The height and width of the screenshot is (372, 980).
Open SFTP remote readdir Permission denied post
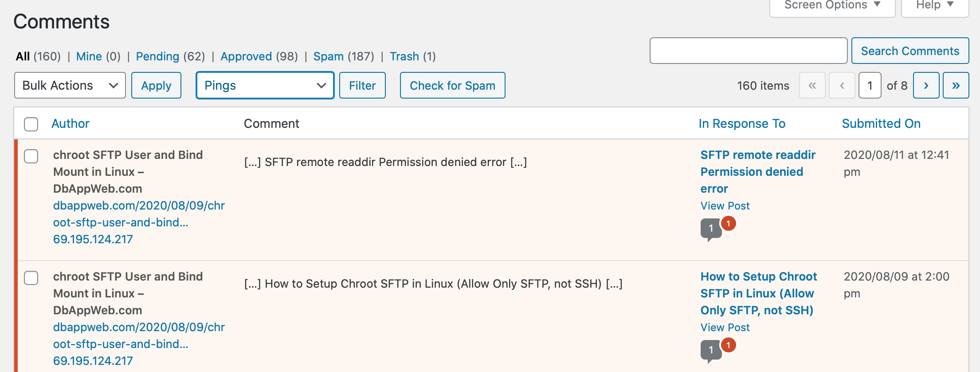[758, 172]
